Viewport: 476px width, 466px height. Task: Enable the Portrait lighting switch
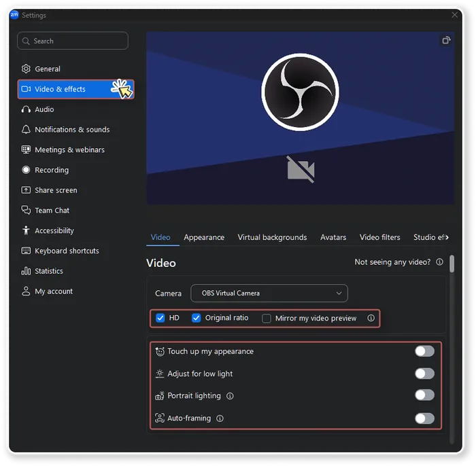point(424,395)
